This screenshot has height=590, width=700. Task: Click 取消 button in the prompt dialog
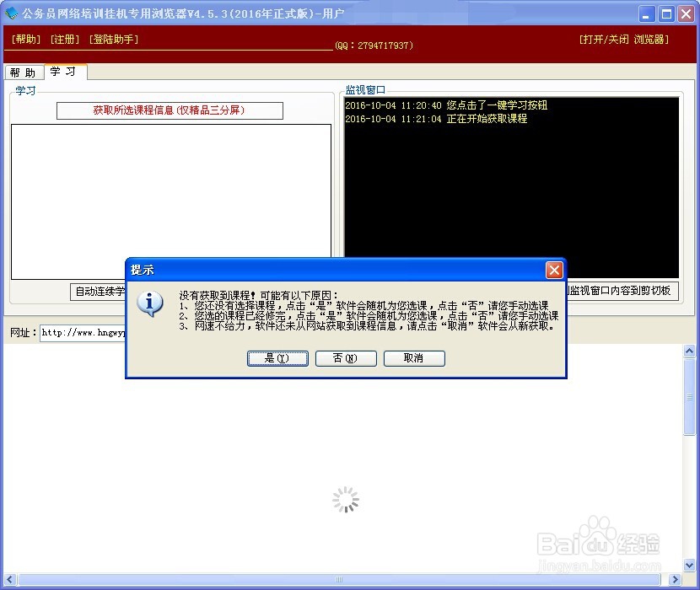coord(414,358)
